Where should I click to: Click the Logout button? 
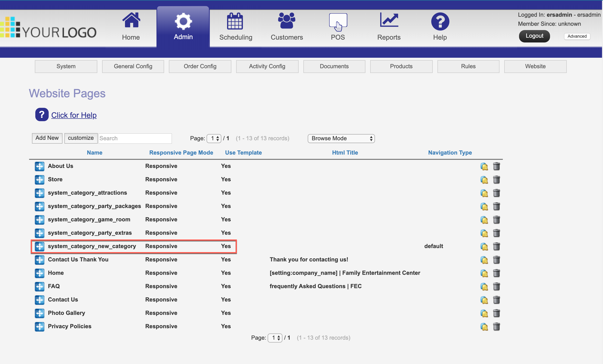click(x=534, y=36)
